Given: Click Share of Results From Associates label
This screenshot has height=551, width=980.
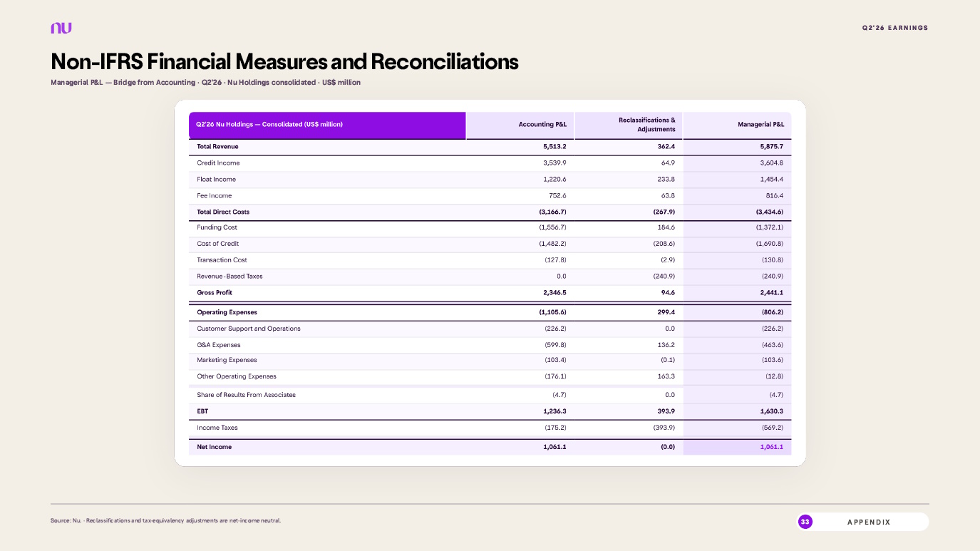Looking at the screenshot, I should point(246,395).
